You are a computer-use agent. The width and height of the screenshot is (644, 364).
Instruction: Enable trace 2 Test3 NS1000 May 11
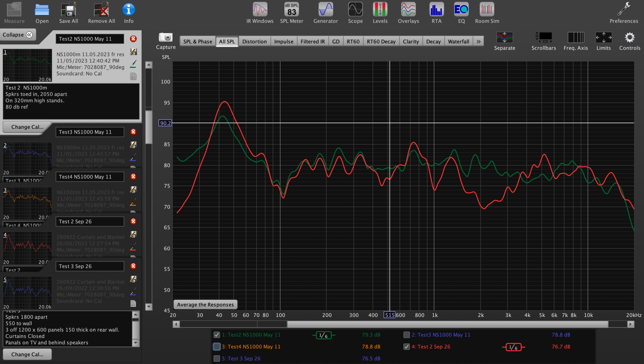(x=407, y=335)
